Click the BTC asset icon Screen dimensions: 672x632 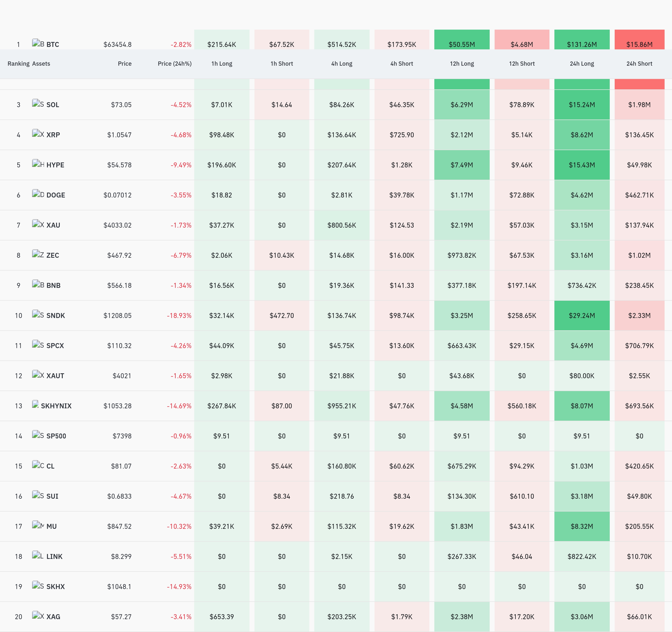[x=38, y=43]
